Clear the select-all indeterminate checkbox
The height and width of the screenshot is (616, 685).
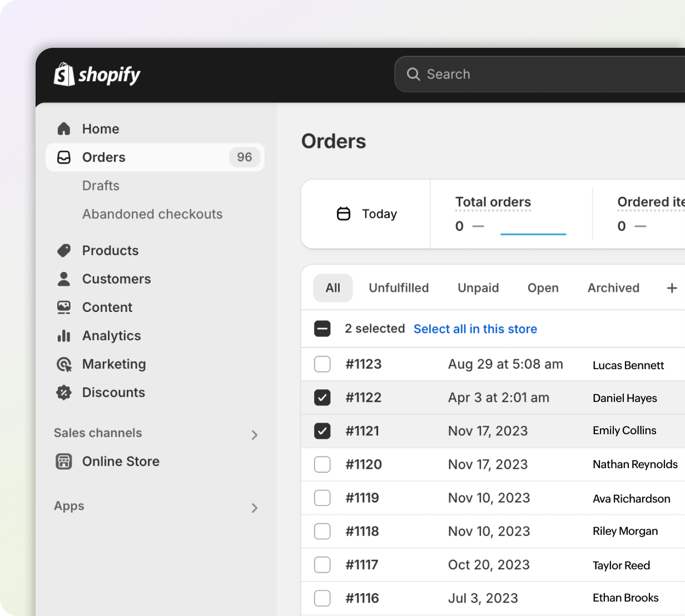coord(322,329)
